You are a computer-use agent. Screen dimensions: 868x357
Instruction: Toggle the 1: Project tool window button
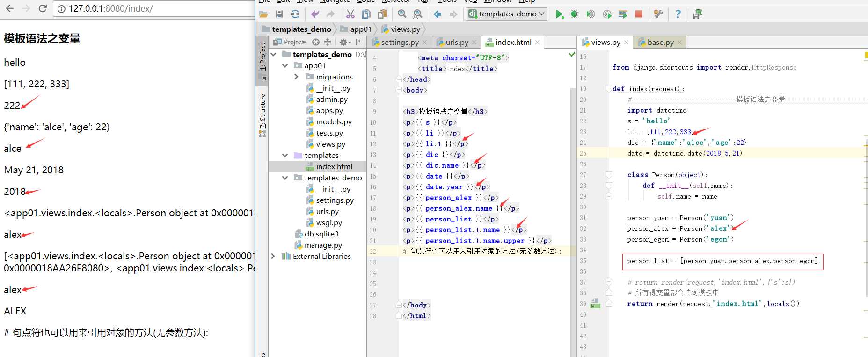point(262,61)
